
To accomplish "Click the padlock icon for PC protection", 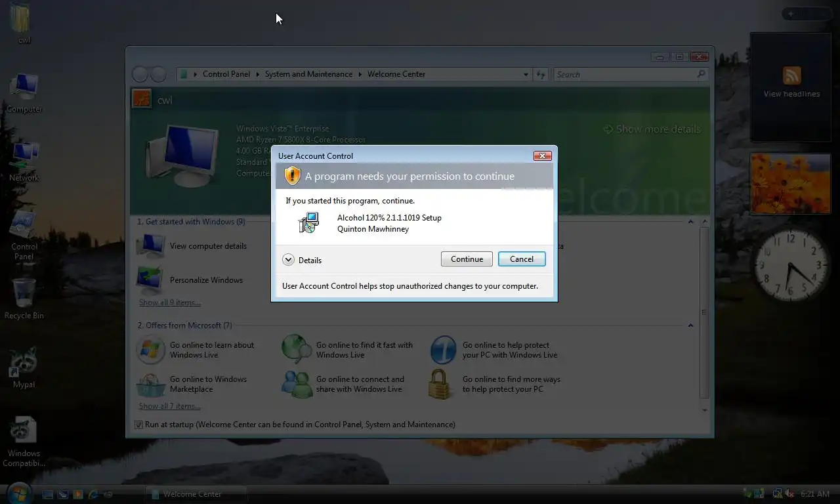I will [x=440, y=385].
